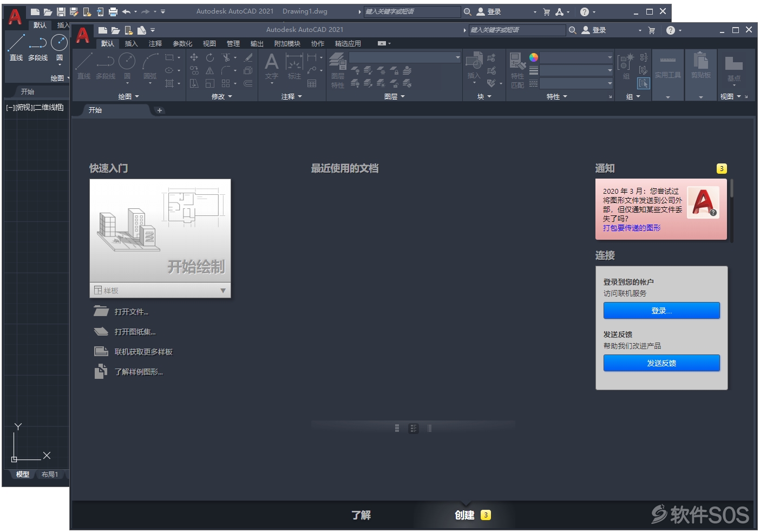Open the Parametric (参数化) ribbon tab
760x532 pixels.
tap(182, 44)
